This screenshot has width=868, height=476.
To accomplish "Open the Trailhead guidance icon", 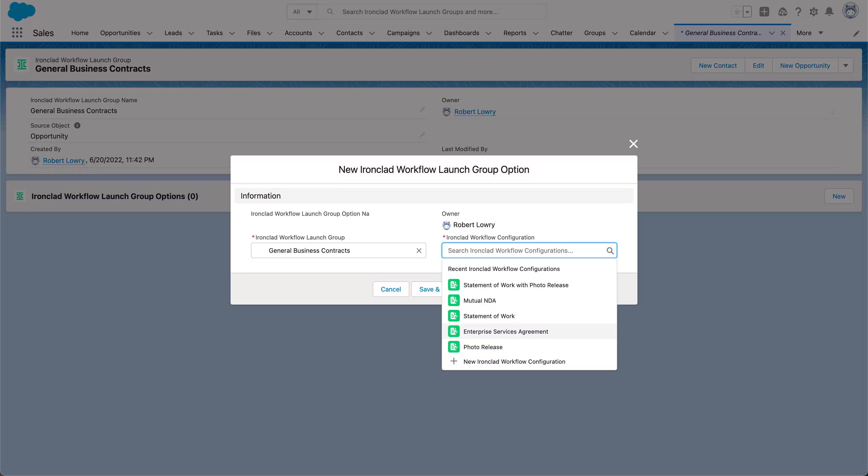I will tap(783, 12).
